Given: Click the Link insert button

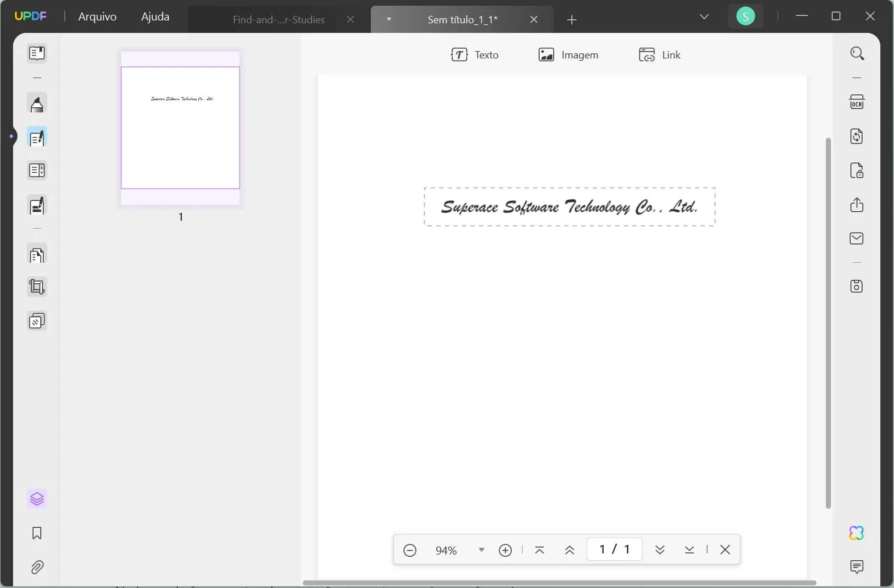Looking at the screenshot, I should point(659,54).
